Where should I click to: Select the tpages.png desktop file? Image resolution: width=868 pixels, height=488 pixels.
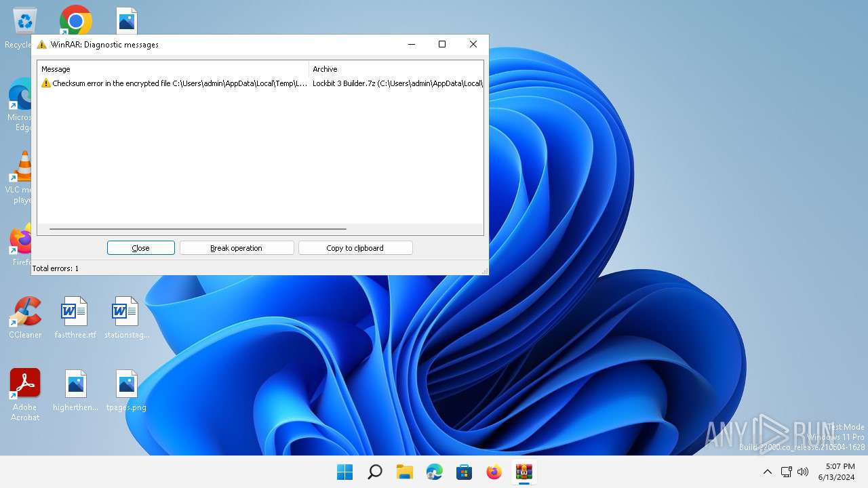click(127, 390)
